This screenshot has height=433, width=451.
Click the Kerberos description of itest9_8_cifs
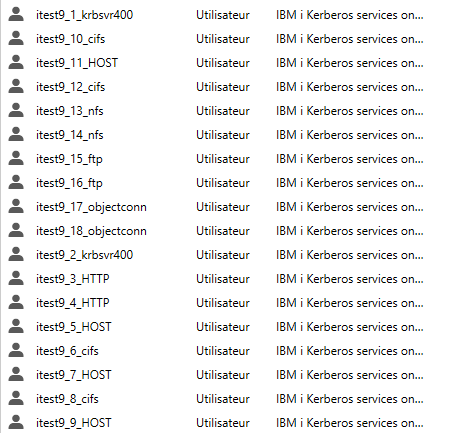(350, 399)
